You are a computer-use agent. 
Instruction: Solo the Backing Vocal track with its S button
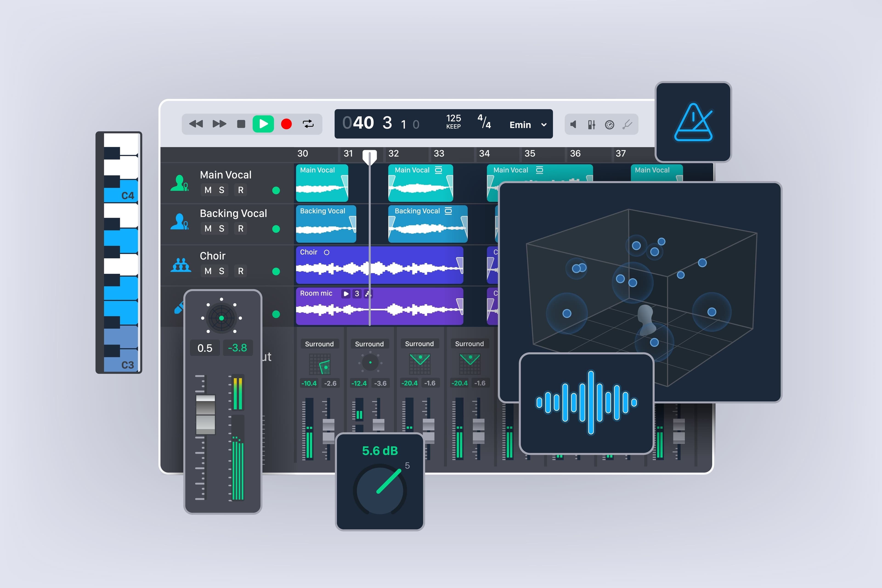(222, 228)
